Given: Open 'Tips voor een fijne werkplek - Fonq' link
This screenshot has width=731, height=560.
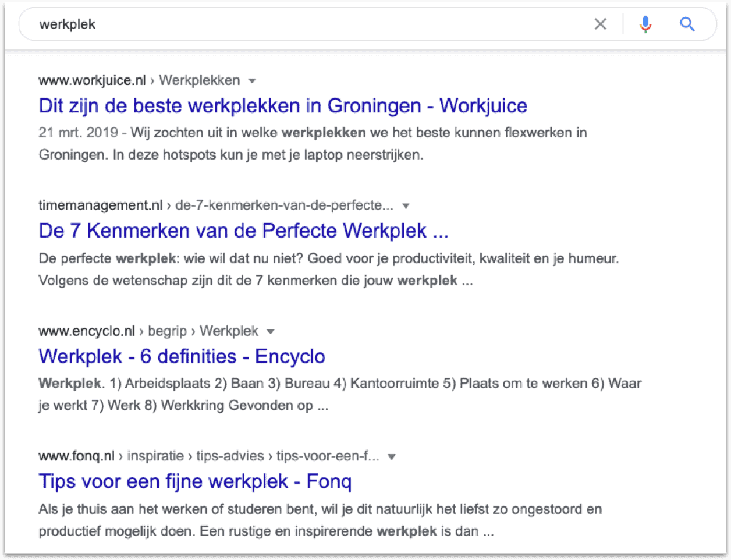Looking at the screenshot, I should coord(195,481).
